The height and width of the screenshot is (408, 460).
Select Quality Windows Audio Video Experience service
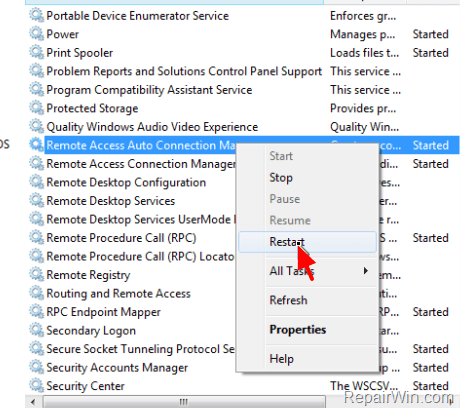tap(152, 127)
